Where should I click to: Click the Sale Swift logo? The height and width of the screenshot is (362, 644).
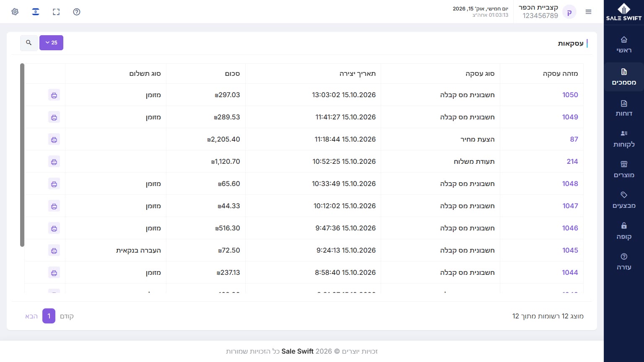(624, 12)
